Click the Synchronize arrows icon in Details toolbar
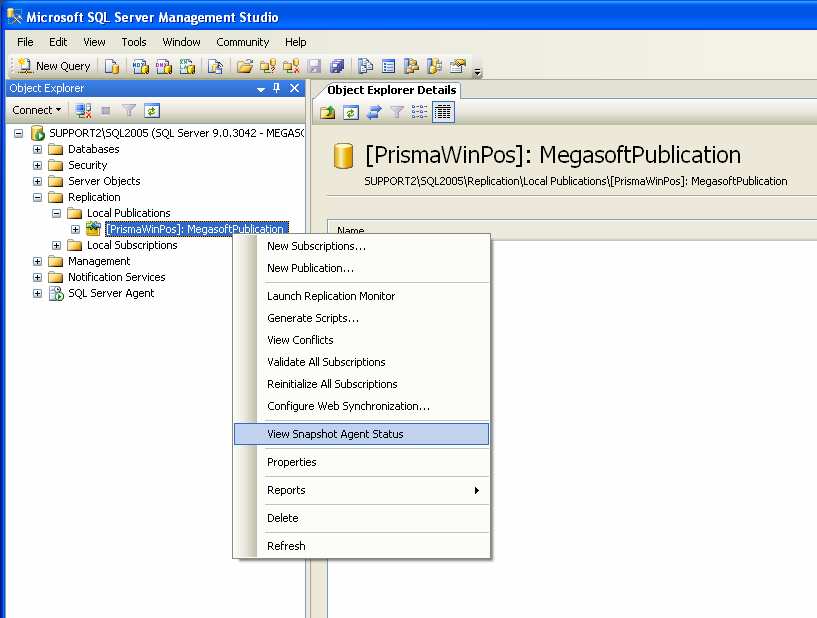The height and width of the screenshot is (618, 817). [x=374, y=112]
